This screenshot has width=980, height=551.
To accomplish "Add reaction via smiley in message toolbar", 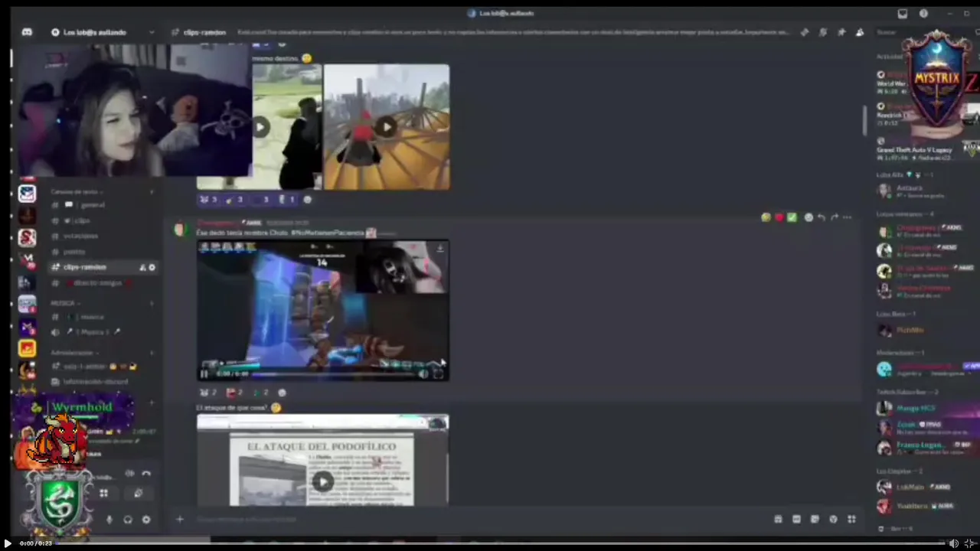I will pos(808,217).
